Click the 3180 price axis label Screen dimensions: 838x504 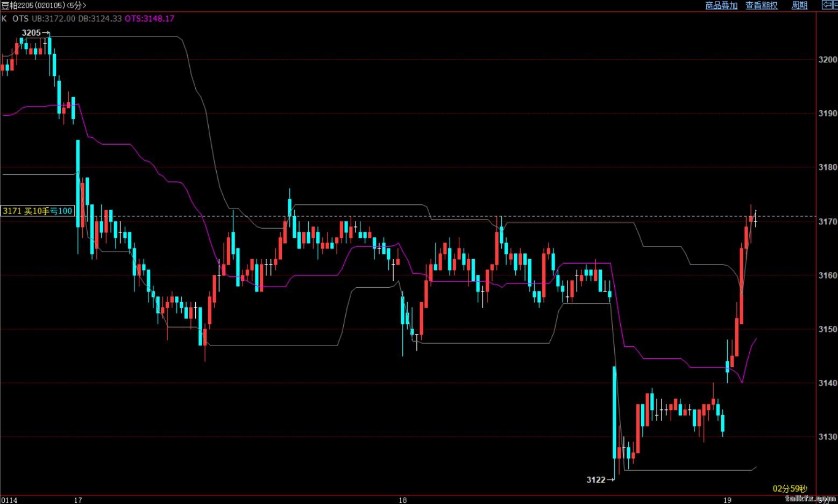click(827, 167)
